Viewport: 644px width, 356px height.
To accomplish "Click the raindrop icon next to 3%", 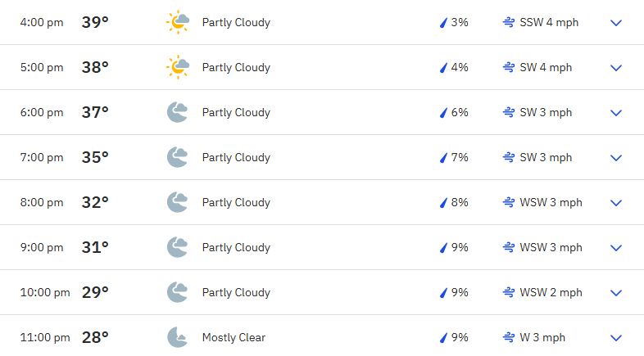I will pyautogui.click(x=443, y=23).
